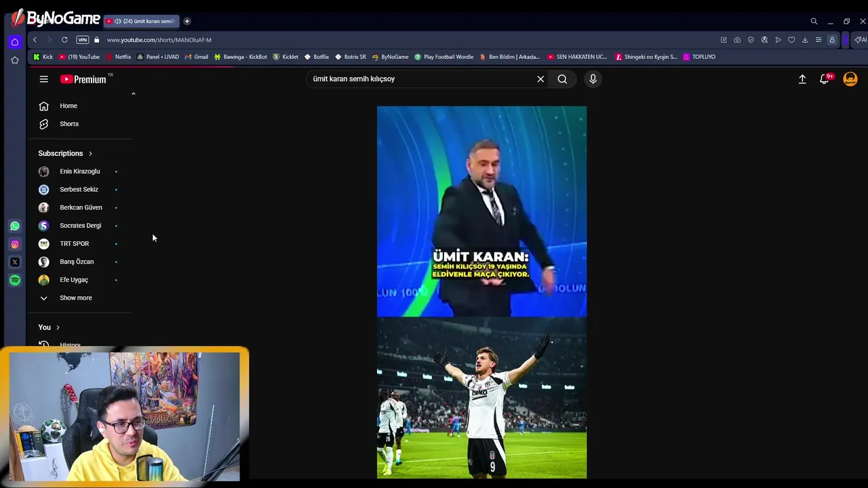The width and height of the screenshot is (868, 488).
Task: Clear the search box with the X
Action: tap(540, 79)
